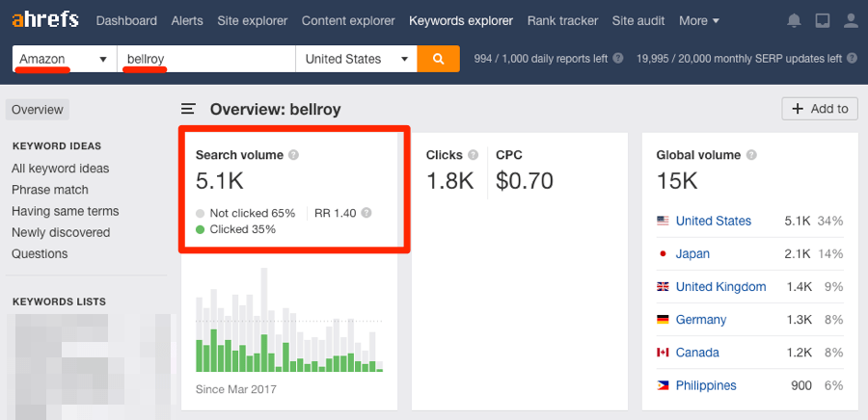Open the Amazon search engine dropdown
The image size is (868, 420).
pos(65,59)
